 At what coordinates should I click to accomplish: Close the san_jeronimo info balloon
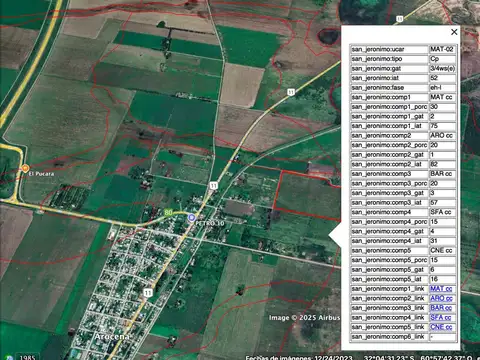click(x=454, y=32)
